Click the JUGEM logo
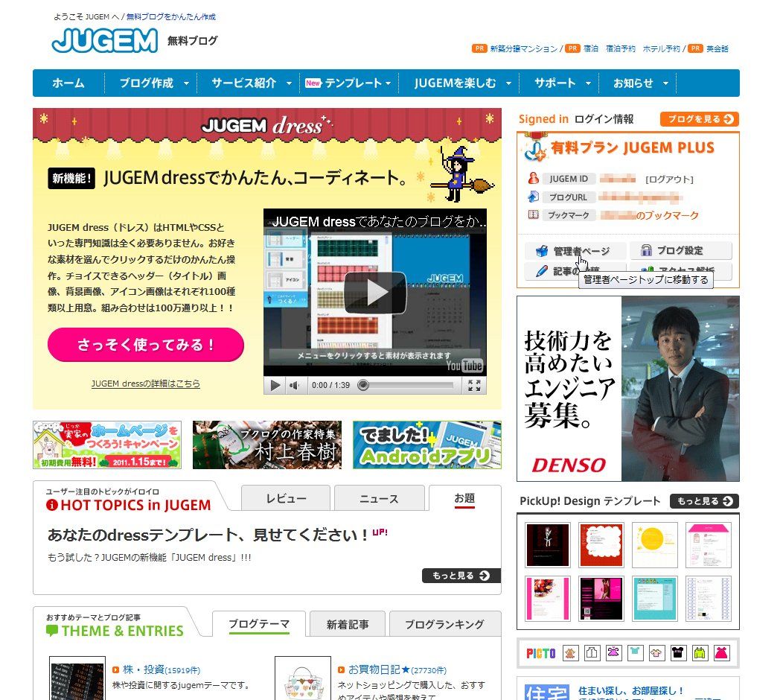This screenshot has width=783, height=700. (105, 40)
